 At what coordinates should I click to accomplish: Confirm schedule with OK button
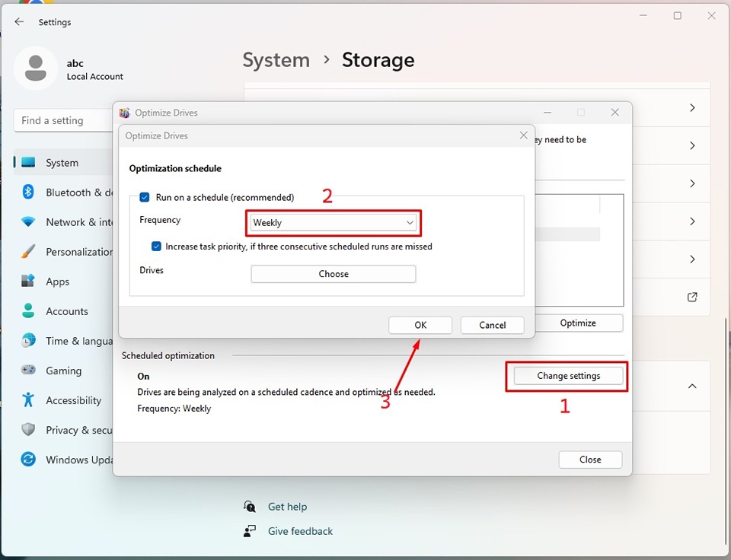point(420,325)
